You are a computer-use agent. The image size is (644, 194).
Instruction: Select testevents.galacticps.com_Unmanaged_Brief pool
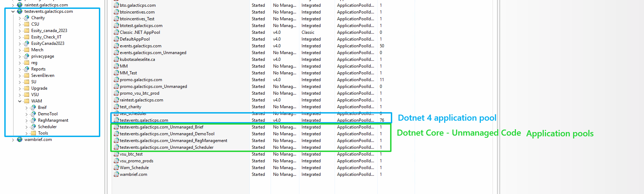coord(161,127)
